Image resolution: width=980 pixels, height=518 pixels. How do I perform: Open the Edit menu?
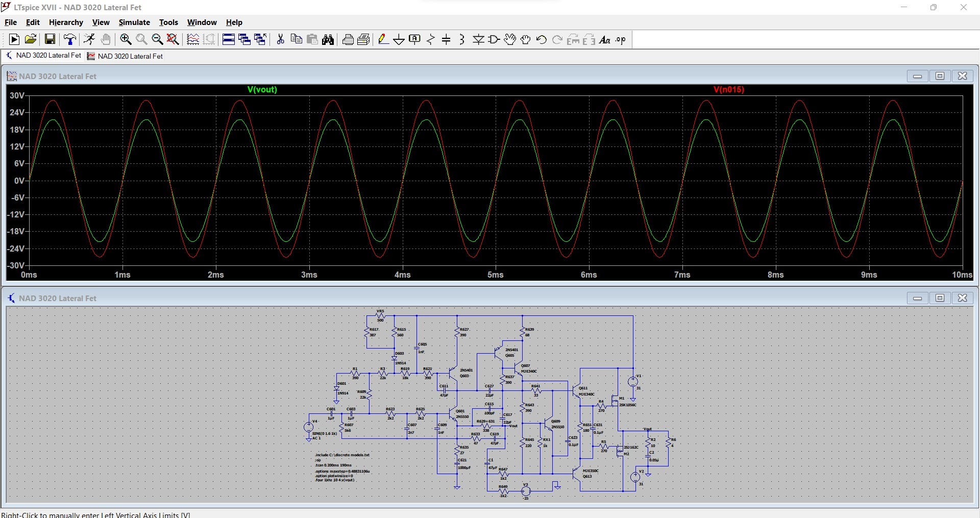33,22
